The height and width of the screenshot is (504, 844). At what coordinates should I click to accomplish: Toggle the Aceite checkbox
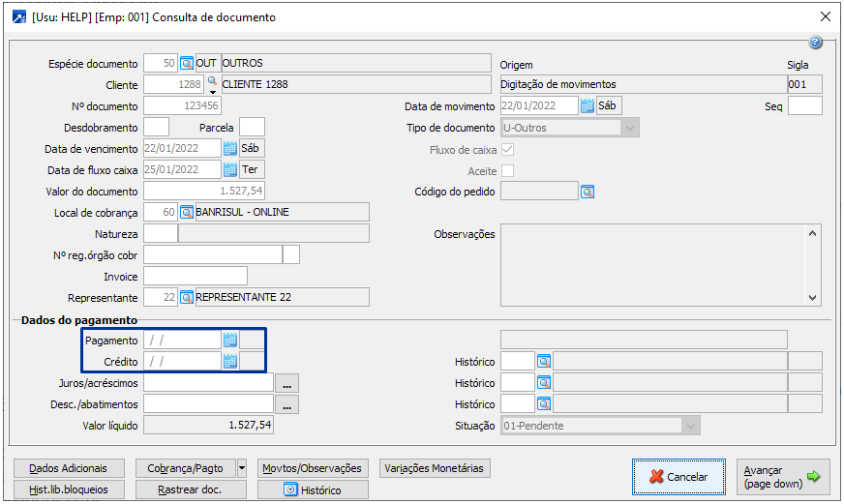coord(507,171)
